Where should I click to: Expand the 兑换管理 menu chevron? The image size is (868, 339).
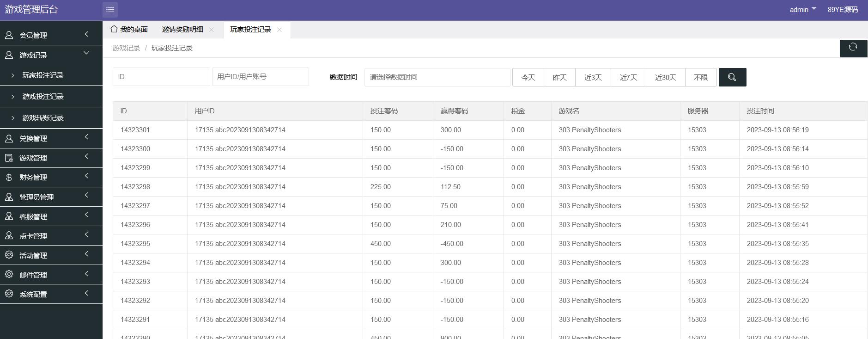86,137
